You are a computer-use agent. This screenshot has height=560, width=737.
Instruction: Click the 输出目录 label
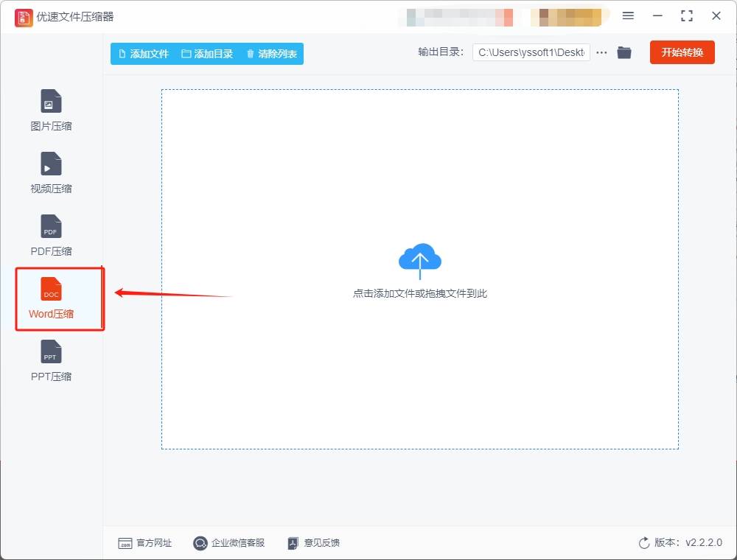point(441,52)
